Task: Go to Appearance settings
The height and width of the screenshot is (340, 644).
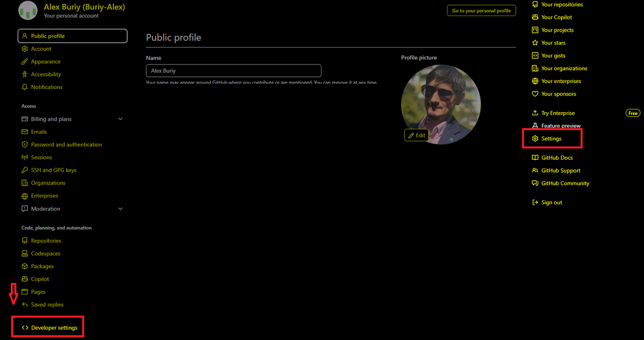Action: point(46,62)
